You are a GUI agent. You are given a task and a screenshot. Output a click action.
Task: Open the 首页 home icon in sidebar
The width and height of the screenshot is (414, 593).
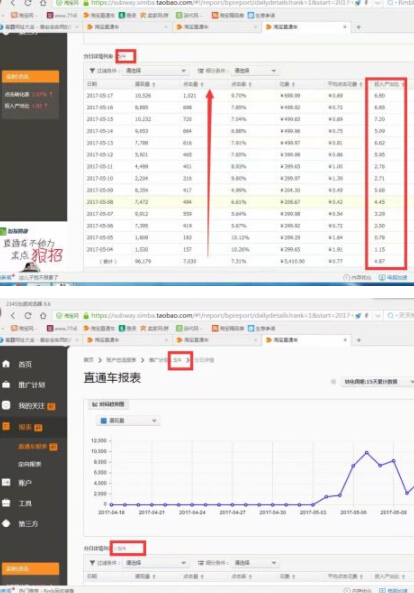[6, 364]
